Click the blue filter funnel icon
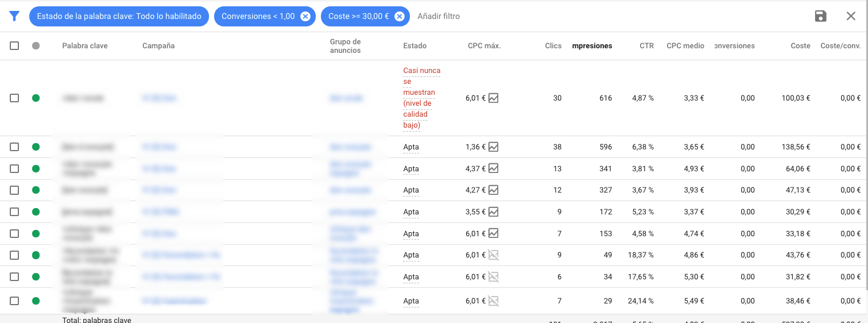 (x=14, y=16)
